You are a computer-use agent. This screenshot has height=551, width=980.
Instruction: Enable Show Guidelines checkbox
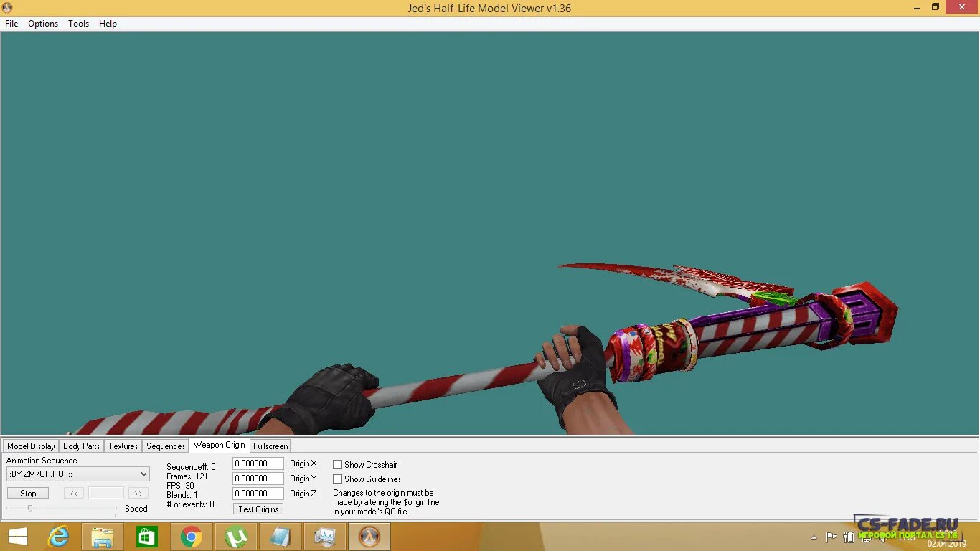[337, 479]
